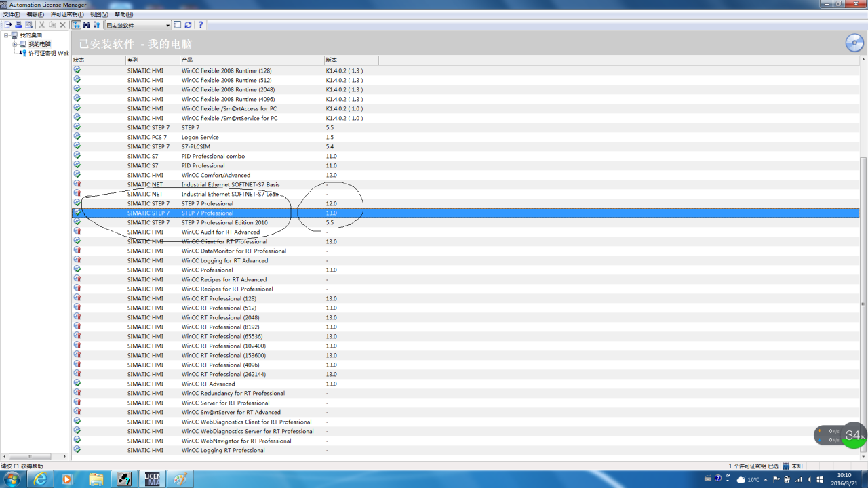This screenshot has width=868, height=488.
Task: Click the transfer license (arrow) toolbar icon
Action: [8, 25]
